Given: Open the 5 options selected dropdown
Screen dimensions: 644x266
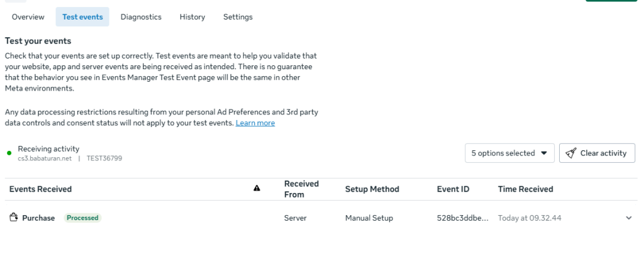Looking at the screenshot, I should 509,153.
